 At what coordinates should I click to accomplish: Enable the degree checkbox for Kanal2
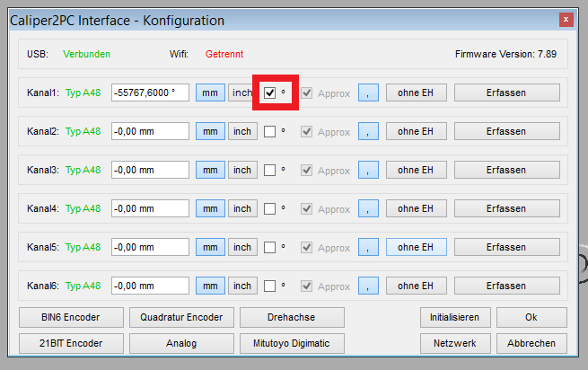(270, 132)
